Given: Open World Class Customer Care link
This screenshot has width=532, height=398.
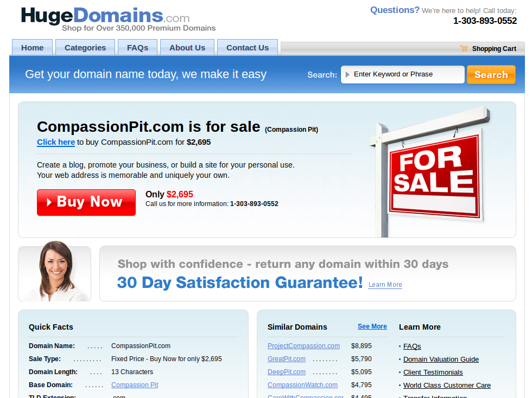Looking at the screenshot, I should pos(447,385).
